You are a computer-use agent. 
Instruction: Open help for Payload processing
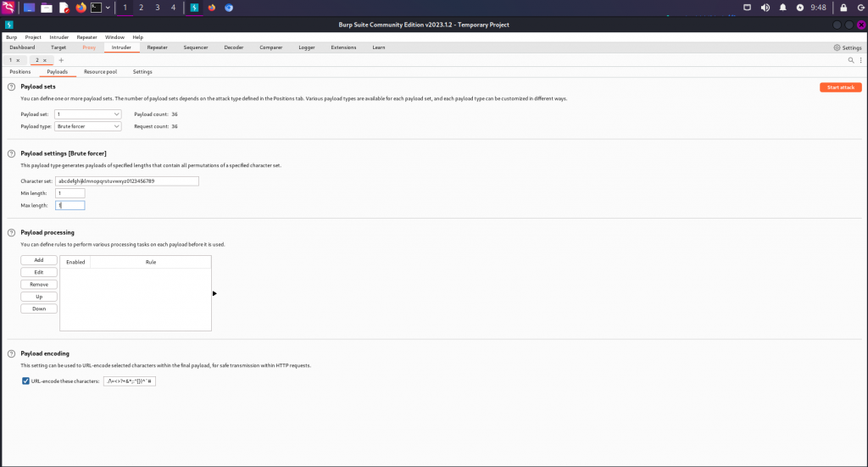coord(11,233)
